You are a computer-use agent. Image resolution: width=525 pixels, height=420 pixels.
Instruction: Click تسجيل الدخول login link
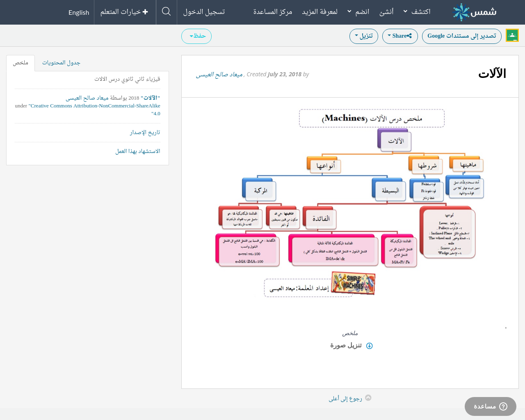pyautogui.click(x=204, y=12)
